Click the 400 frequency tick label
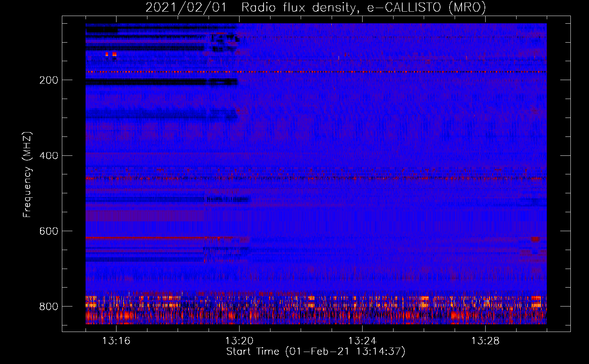589x364 pixels. pos(49,156)
